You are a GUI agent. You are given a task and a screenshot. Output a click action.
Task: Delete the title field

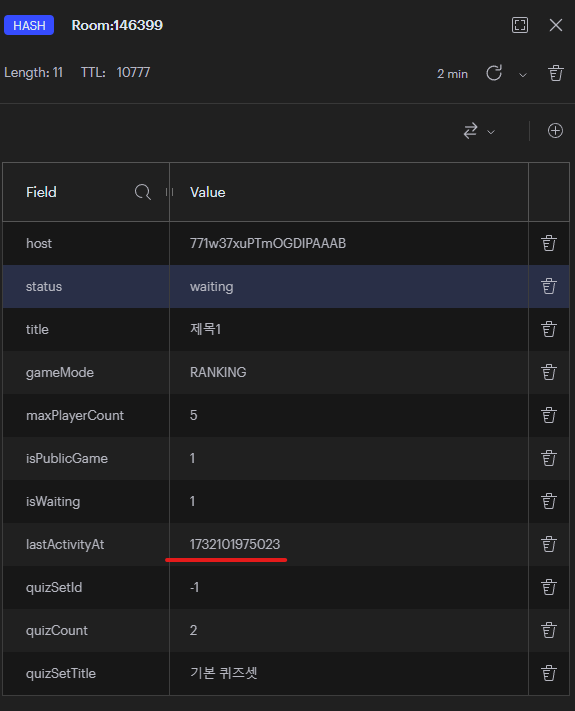[549, 329]
